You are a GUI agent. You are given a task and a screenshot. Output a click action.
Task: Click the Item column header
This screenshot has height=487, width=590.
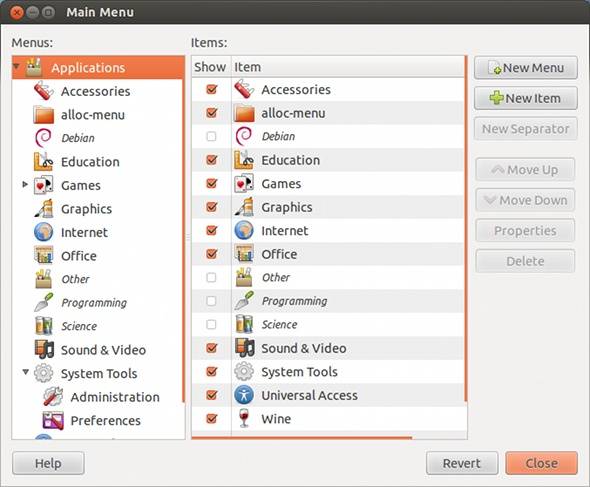[x=348, y=67]
